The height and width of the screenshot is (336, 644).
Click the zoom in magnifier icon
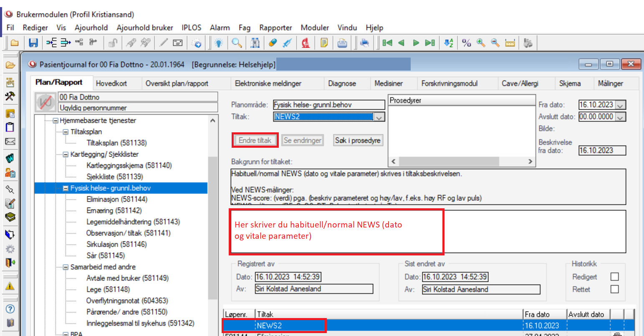(x=481, y=43)
